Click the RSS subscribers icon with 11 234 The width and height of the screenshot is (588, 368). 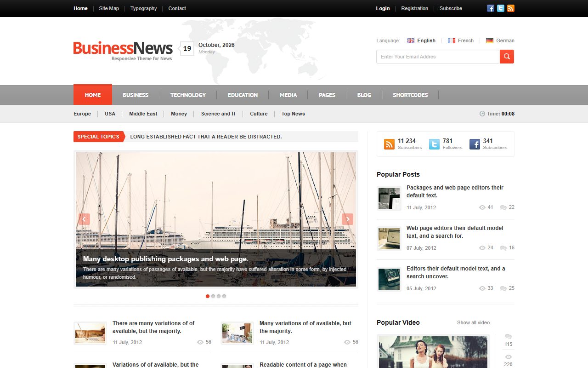[389, 144]
